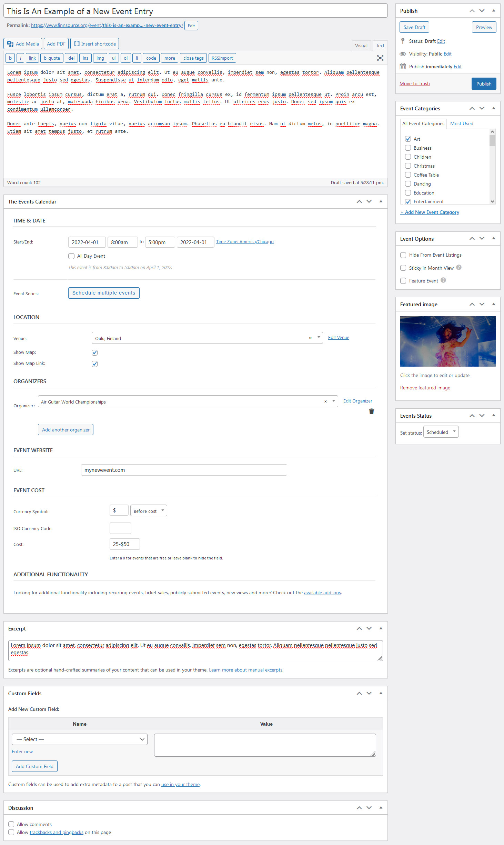Screen dimensions: 504x845
Task: Clear the Oulu, Finland venue selection
Action: [x=310, y=338]
